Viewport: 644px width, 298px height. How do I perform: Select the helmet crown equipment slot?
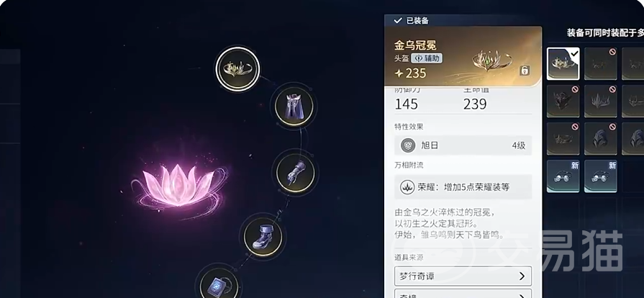click(237, 68)
